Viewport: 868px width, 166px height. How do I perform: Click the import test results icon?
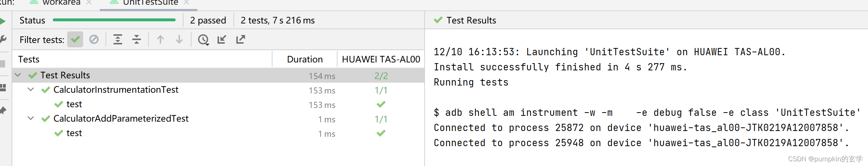222,39
